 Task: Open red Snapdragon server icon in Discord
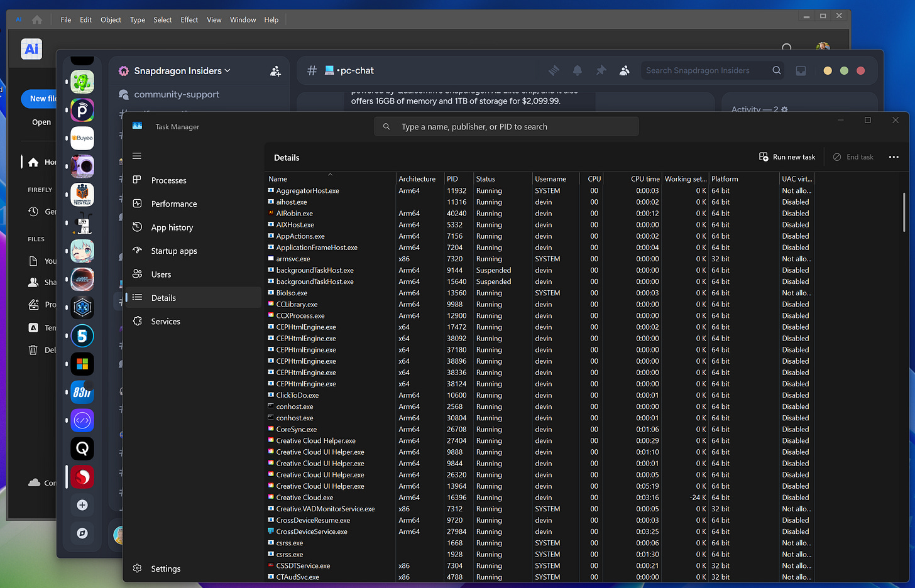(x=82, y=477)
